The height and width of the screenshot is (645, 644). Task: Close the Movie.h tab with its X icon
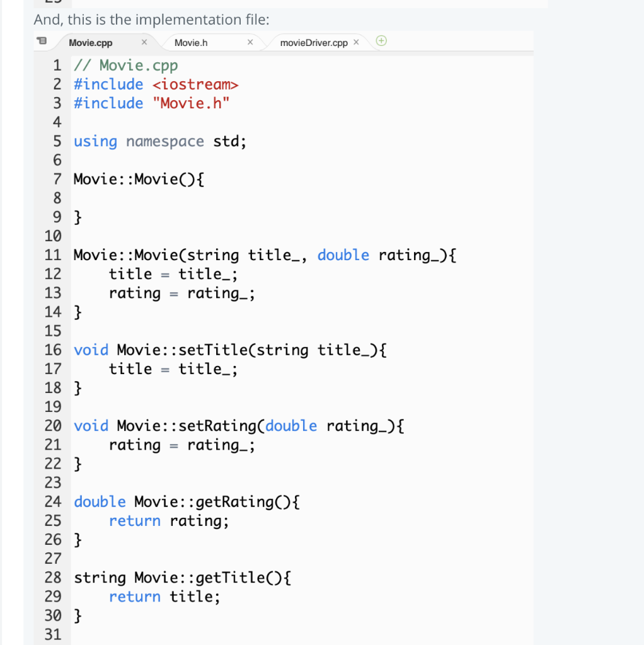[x=250, y=42]
